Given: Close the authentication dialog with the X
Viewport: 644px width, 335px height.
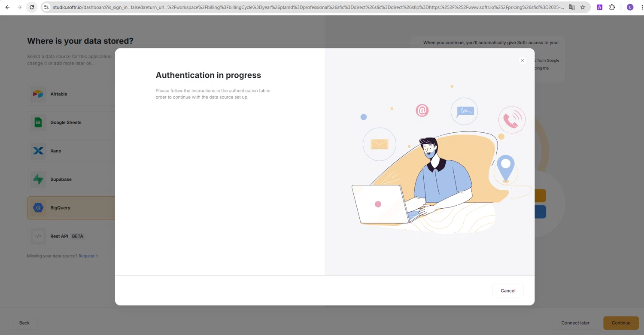Looking at the screenshot, I should coord(522,61).
